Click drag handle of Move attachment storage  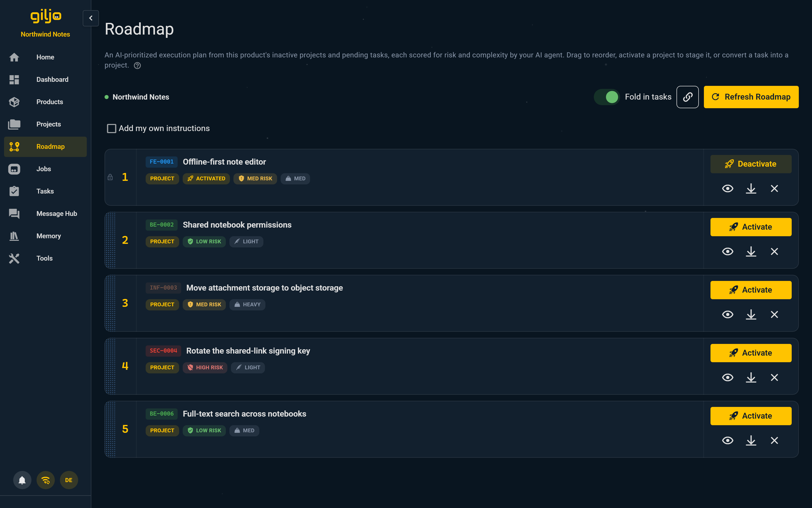tap(110, 303)
